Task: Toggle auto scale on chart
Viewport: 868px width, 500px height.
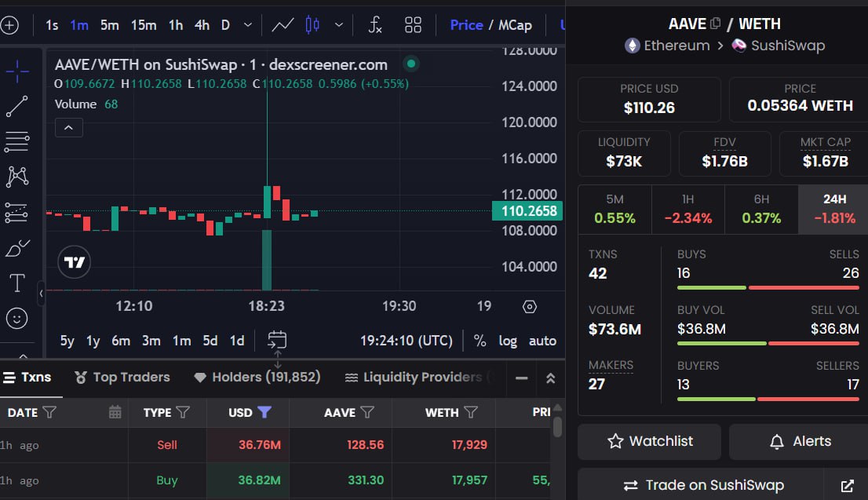Action: (542, 341)
